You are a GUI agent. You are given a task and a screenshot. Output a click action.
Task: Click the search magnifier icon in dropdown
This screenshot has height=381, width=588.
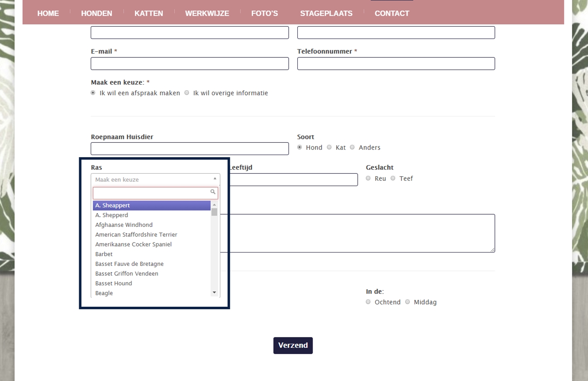(212, 192)
